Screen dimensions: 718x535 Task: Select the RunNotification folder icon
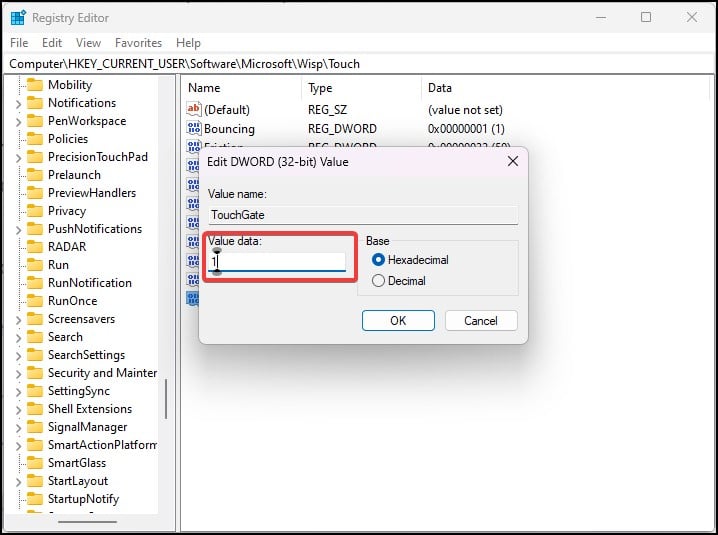click(35, 283)
